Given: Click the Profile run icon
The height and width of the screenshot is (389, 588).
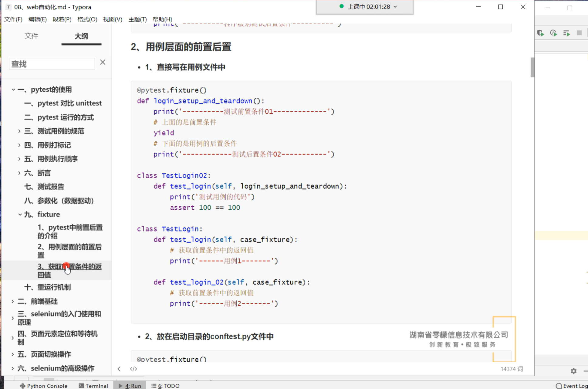Looking at the screenshot, I should coord(553,33).
